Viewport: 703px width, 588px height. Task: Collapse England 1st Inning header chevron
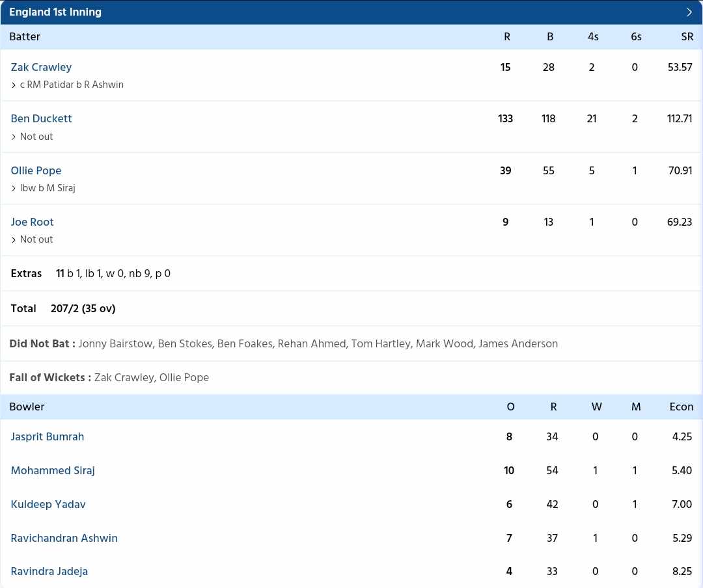pyautogui.click(x=689, y=12)
